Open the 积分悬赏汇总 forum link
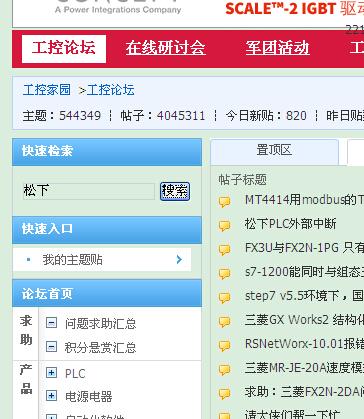This screenshot has height=419, width=364. pyautogui.click(x=100, y=347)
